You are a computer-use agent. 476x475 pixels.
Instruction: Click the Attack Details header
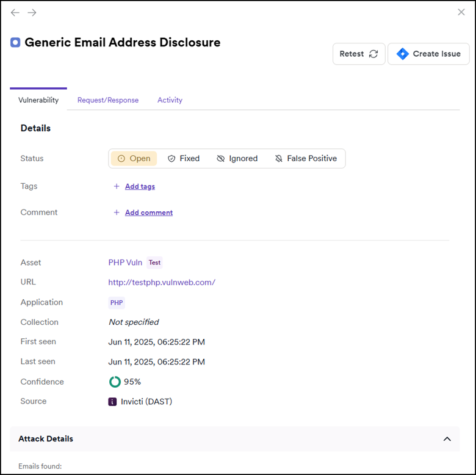235,439
